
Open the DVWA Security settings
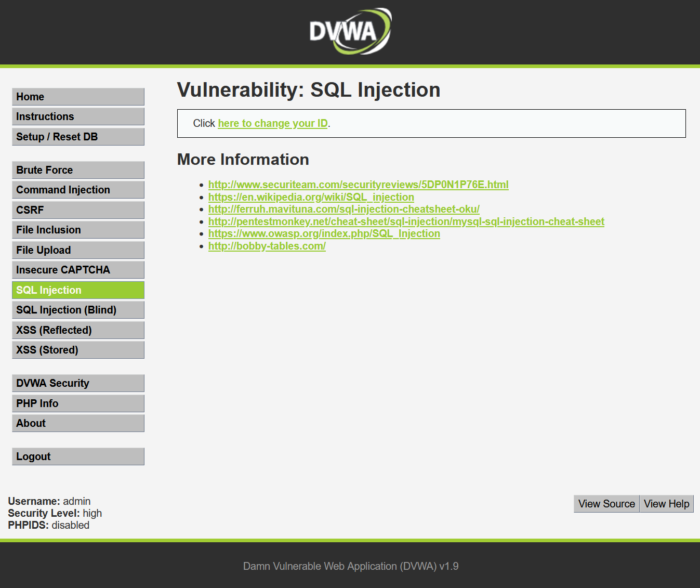click(x=77, y=383)
